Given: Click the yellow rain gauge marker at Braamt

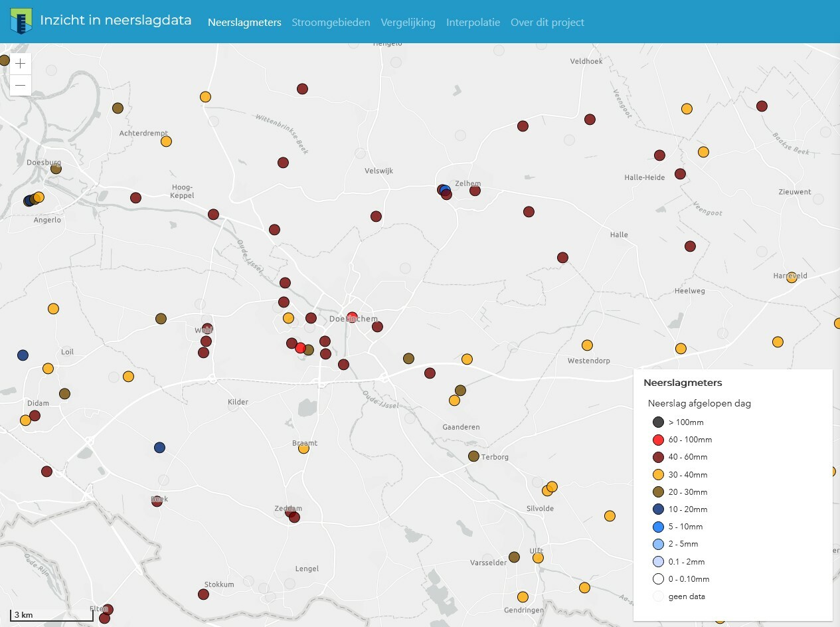Looking at the screenshot, I should pos(303,448).
